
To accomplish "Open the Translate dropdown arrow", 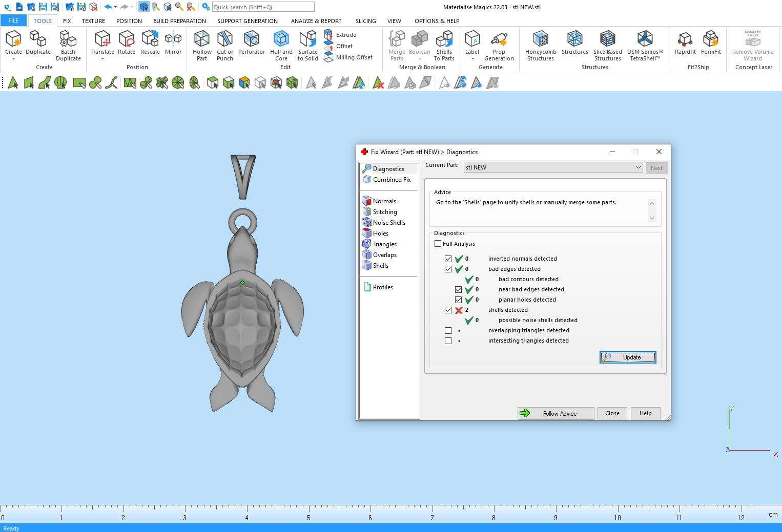I will coord(102,59).
